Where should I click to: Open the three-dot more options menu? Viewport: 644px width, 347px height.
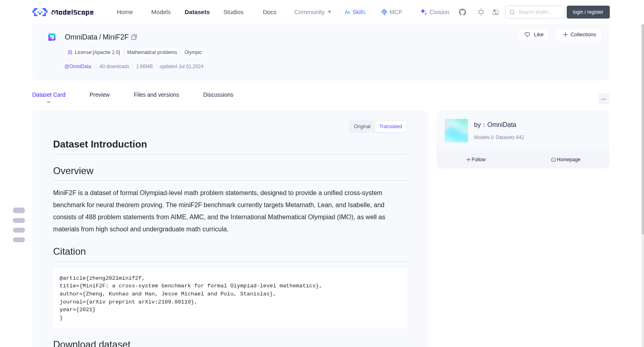(603, 99)
